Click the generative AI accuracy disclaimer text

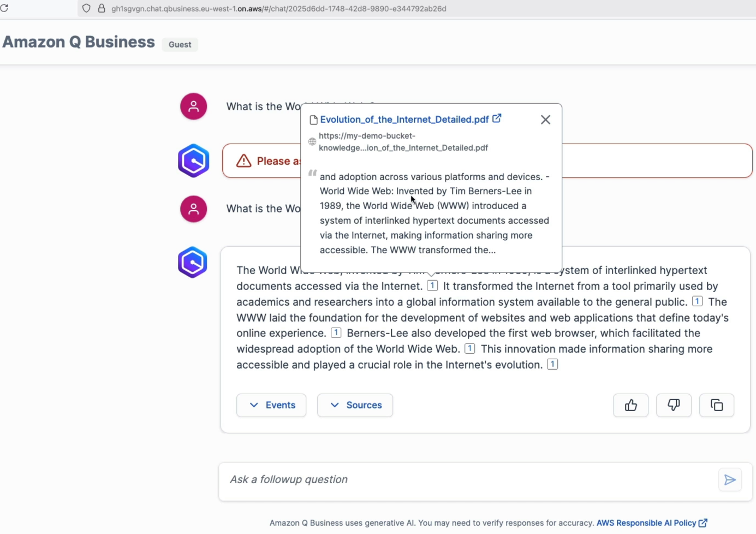click(432, 523)
